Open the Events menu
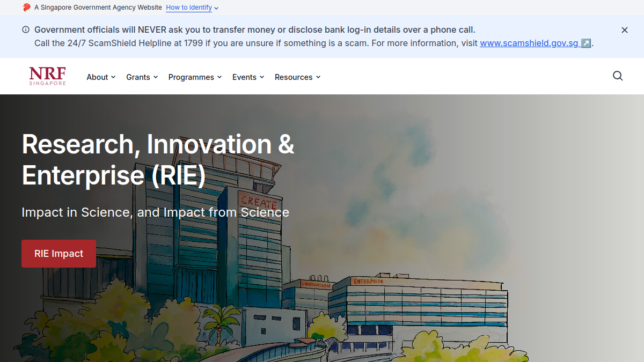Image resolution: width=644 pixels, height=362 pixels. click(248, 77)
